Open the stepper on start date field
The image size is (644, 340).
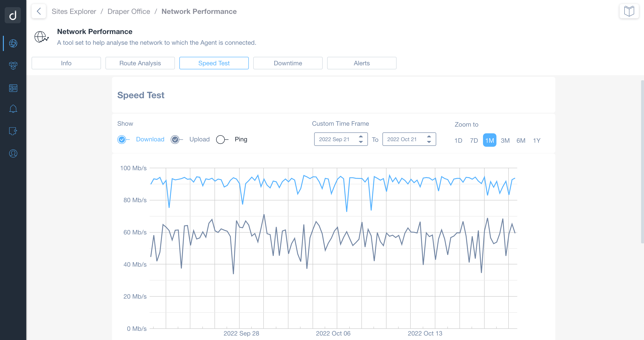click(360, 139)
